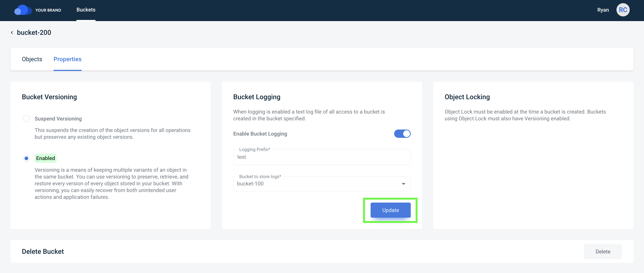644x273 pixels.
Task: Click the Bucket Versioning heading
Action: (49, 97)
